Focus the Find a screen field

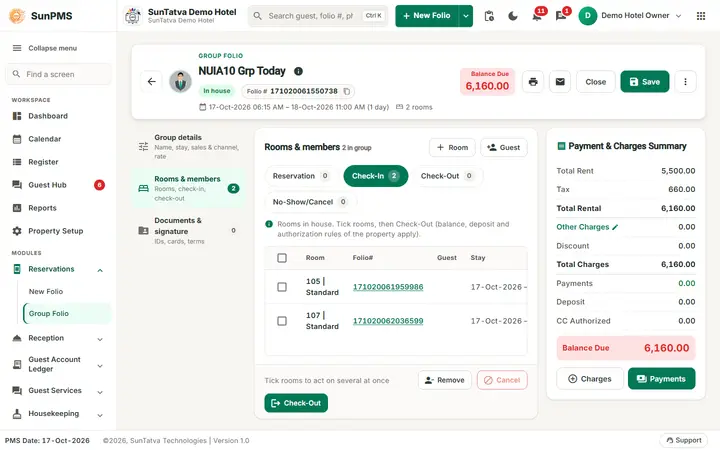58,74
